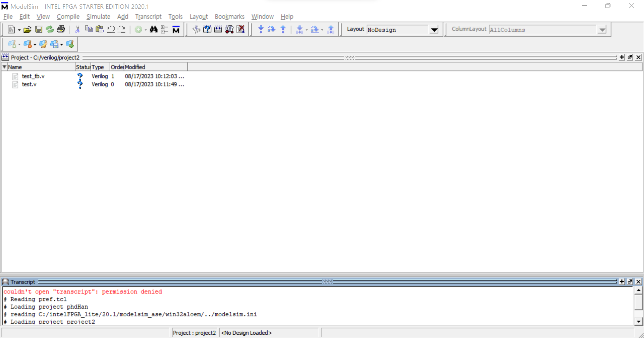Open the Help menu

click(x=287, y=16)
